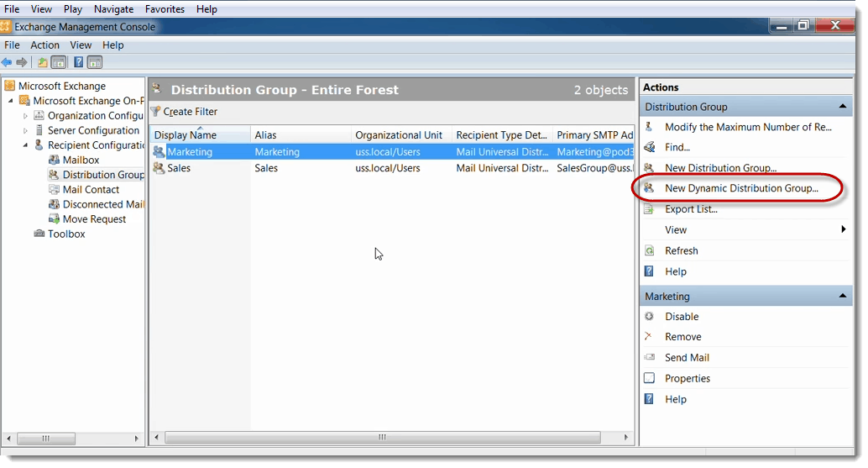Click the Show/Hide Console Tree toolbar icon
The width and height of the screenshot is (868, 468).
(59, 62)
